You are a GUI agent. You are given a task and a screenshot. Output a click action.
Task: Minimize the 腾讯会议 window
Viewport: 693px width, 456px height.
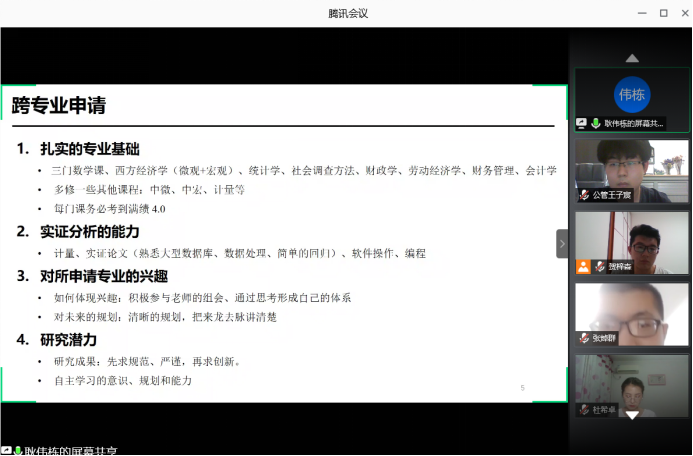(x=641, y=13)
